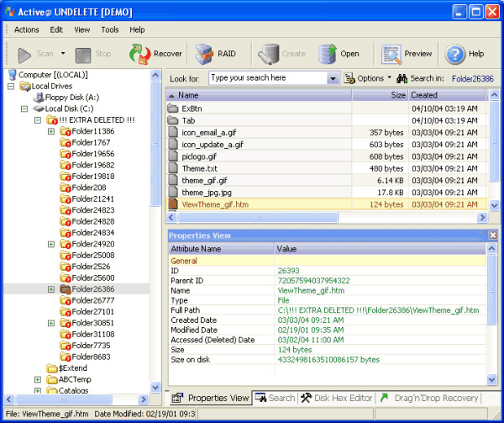Image resolution: width=504 pixels, height=423 pixels.
Task: Click the tree horizontal scrollbar thumb
Action: 64,399
